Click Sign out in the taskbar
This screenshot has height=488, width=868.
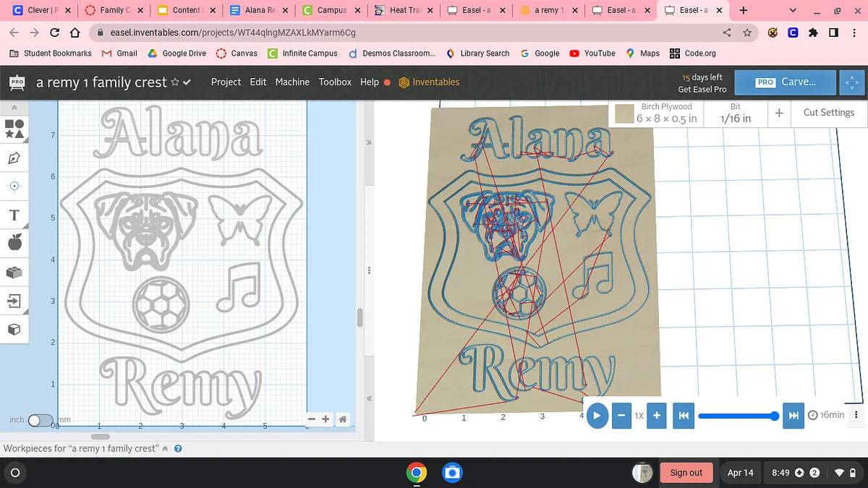tap(686, 473)
